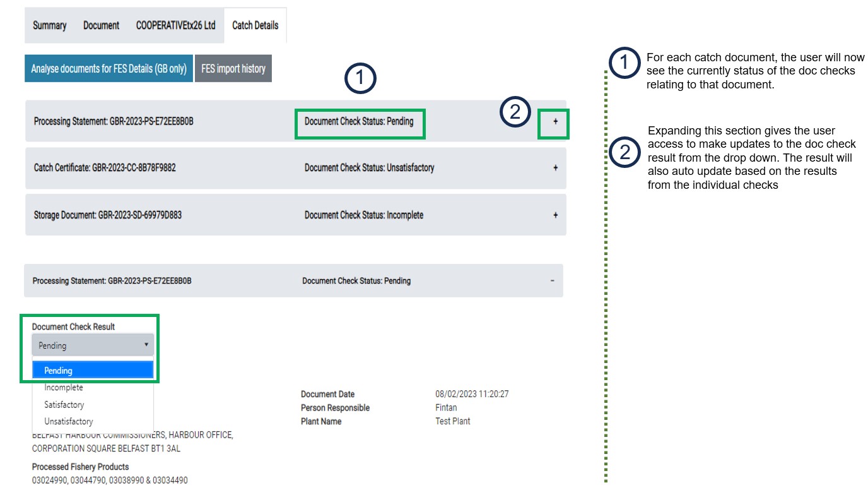The height and width of the screenshot is (490, 868).
Task: Choose Incomplete from the dropdown list
Action: pyautogui.click(x=64, y=388)
